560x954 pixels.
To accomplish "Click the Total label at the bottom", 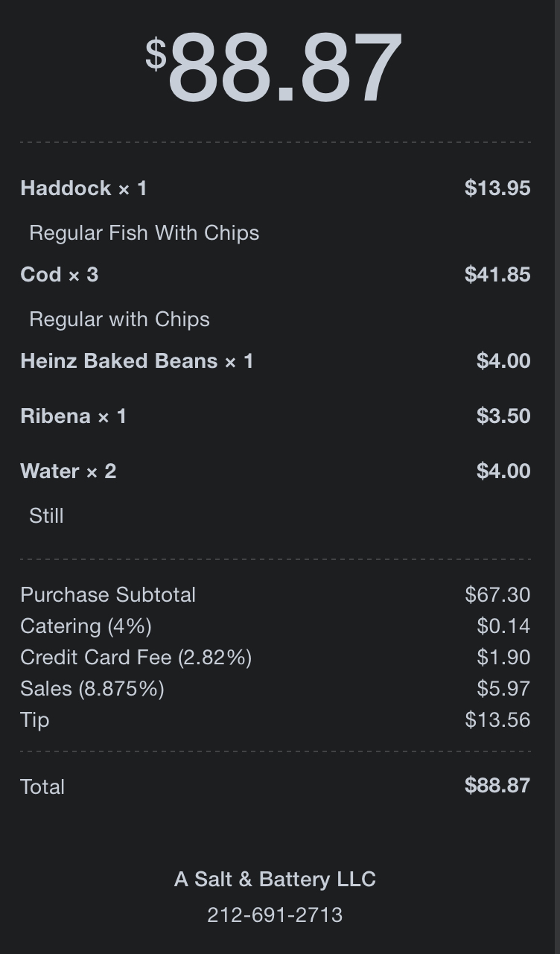I will pyautogui.click(x=42, y=787).
